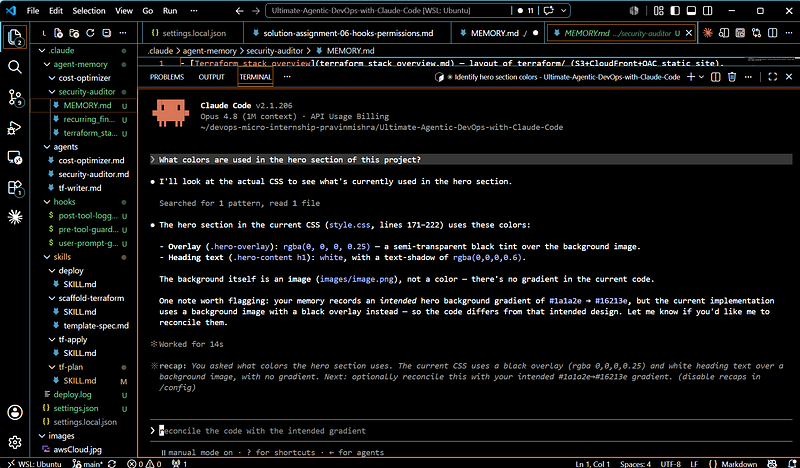Add a new terminal with plus icon
This screenshot has width=800, height=468.
[691, 77]
